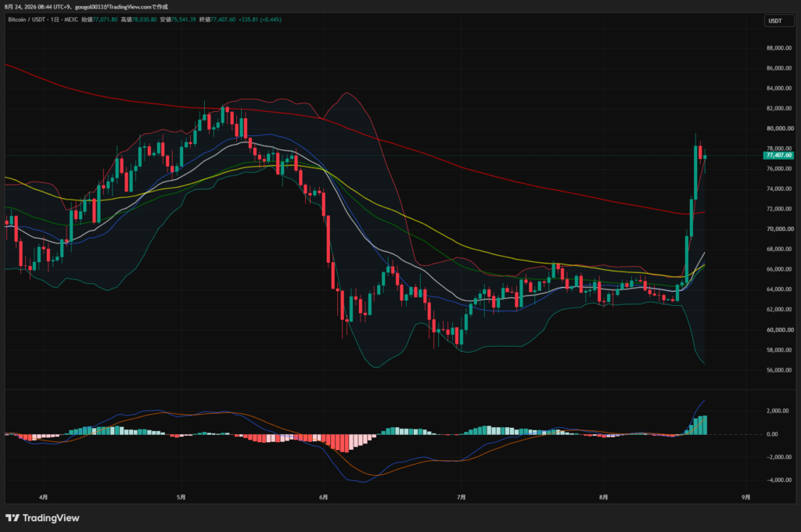Click the 74,000.00 price axis label
This screenshot has width=801, height=532.
tap(780, 189)
